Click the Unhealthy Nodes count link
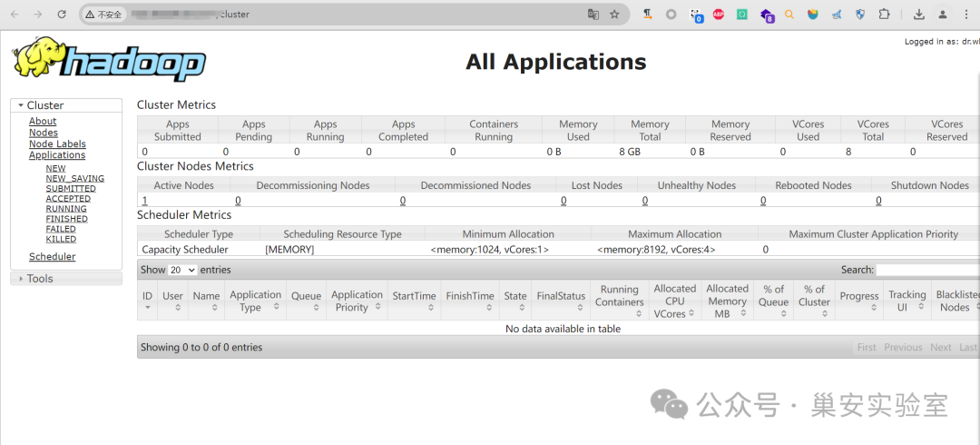This screenshot has width=980, height=445. pyautogui.click(x=644, y=201)
